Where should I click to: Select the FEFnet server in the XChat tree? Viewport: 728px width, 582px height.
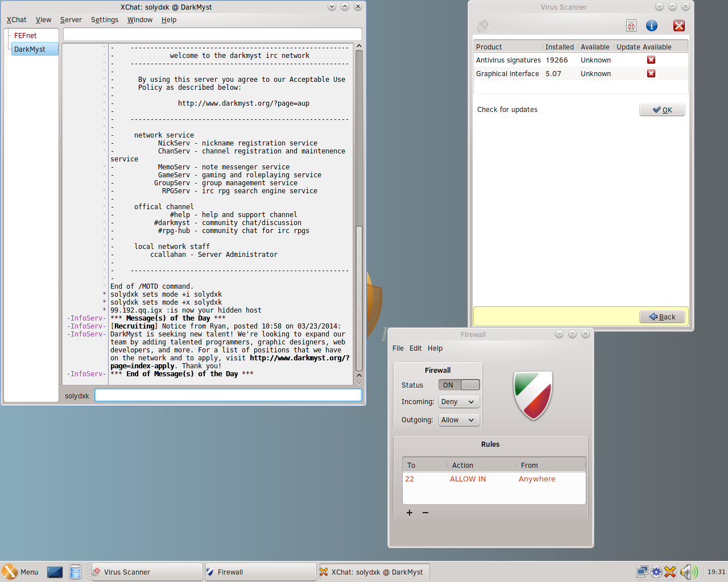(26, 36)
